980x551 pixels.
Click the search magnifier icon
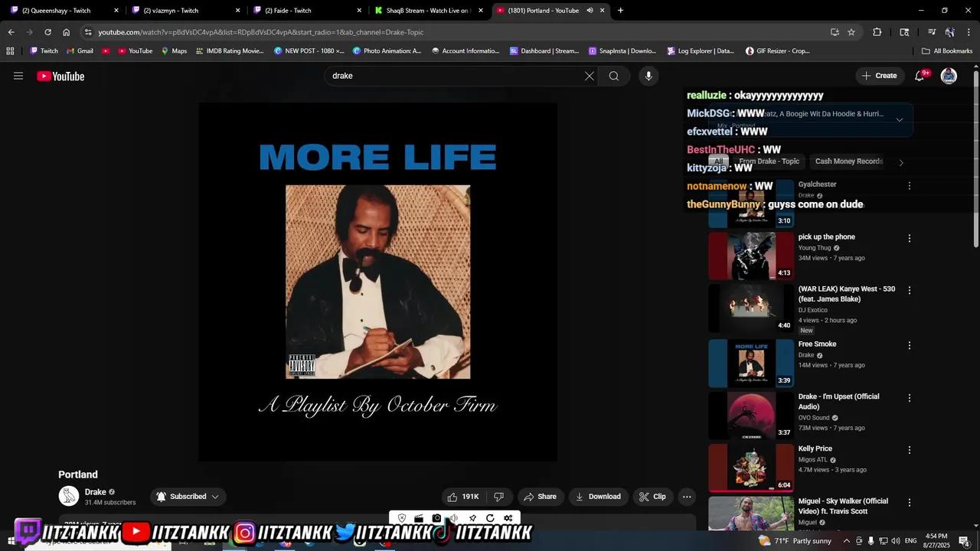(614, 76)
